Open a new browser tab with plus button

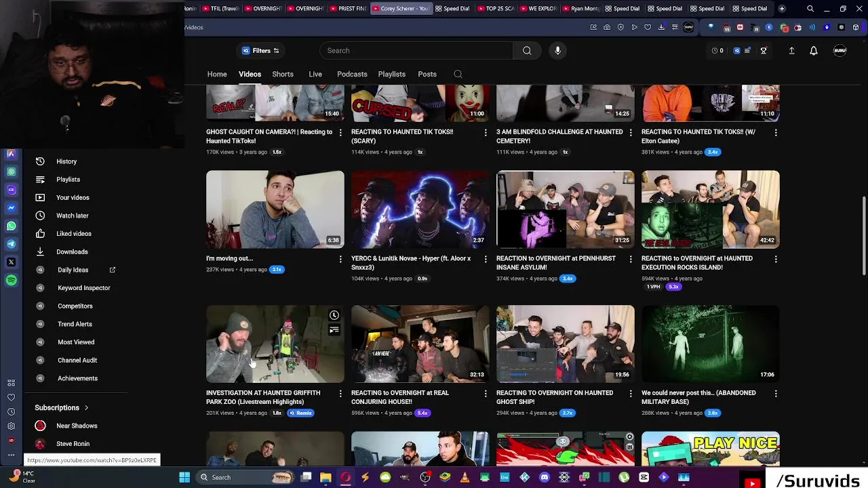coord(782,9)
